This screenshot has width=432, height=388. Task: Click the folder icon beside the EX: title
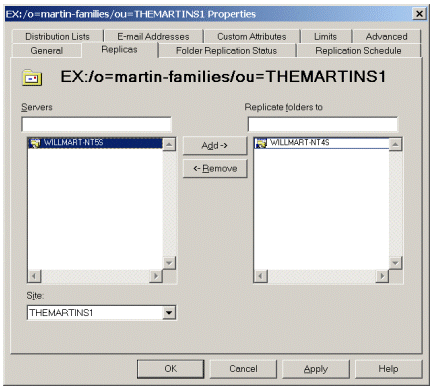click(32, 78)
